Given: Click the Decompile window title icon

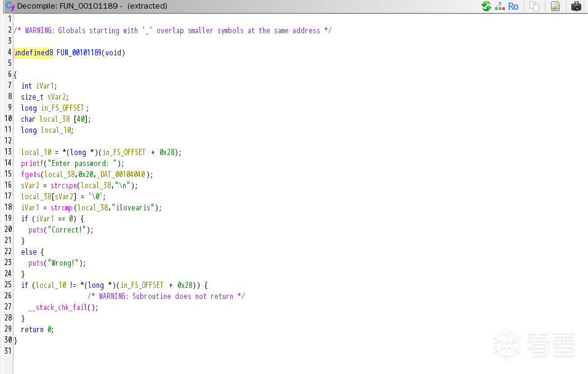Looking at the screenshot, I should [10, 6].
